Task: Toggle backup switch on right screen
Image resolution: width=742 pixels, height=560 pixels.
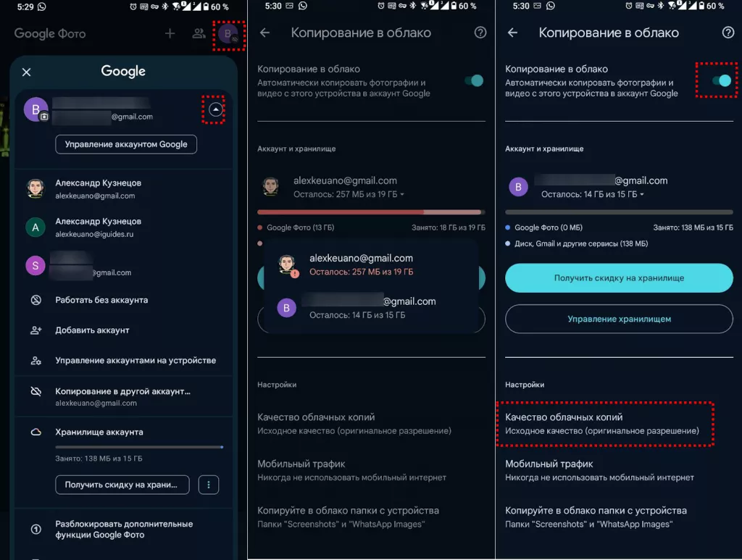Action: pos(722,81)
